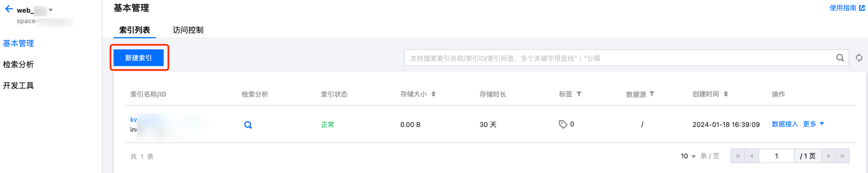Viewport: 868px width, 173px height.
Task: Open the web_ space switcher dropdown
Action: tap(51, 10)
